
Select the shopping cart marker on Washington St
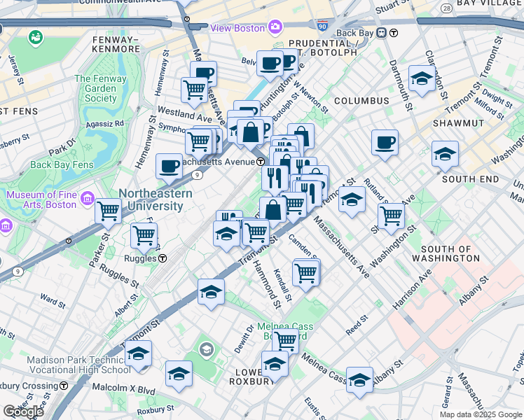click(391, 218)
